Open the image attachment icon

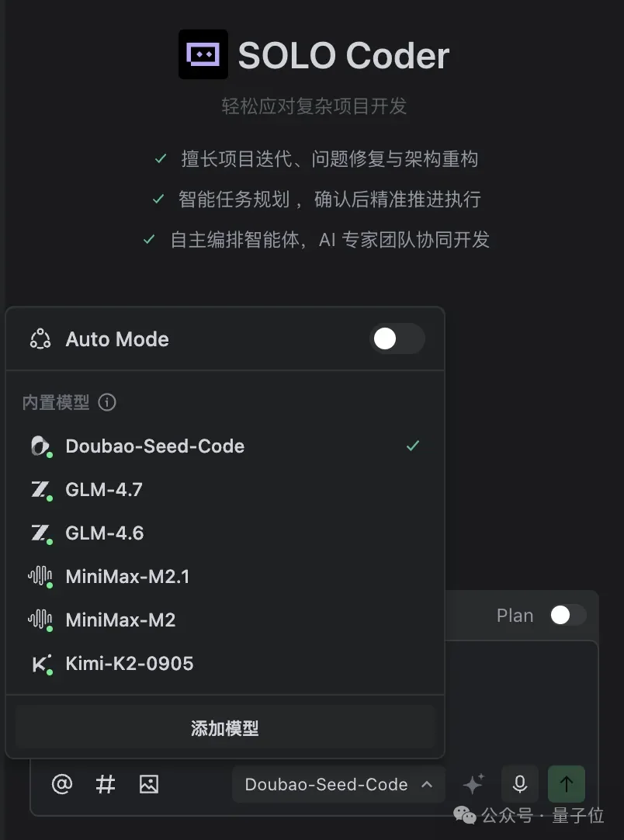click(x=148, y=784)
